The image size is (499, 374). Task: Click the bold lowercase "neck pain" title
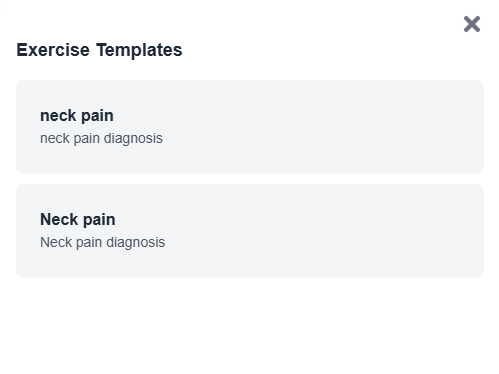click(x=77, y=116)
